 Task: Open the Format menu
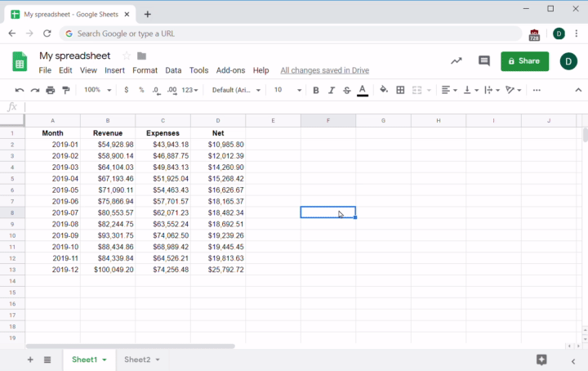(145, 71)
